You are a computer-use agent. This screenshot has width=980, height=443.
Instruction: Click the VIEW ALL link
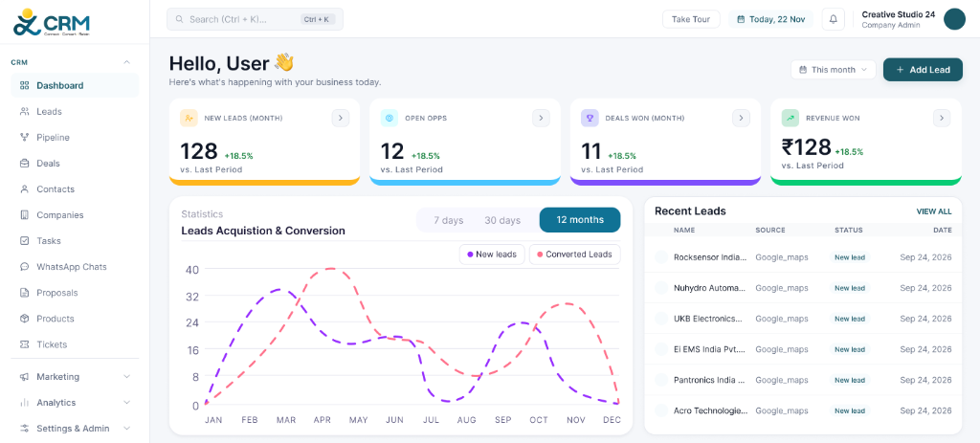[934, 211]
